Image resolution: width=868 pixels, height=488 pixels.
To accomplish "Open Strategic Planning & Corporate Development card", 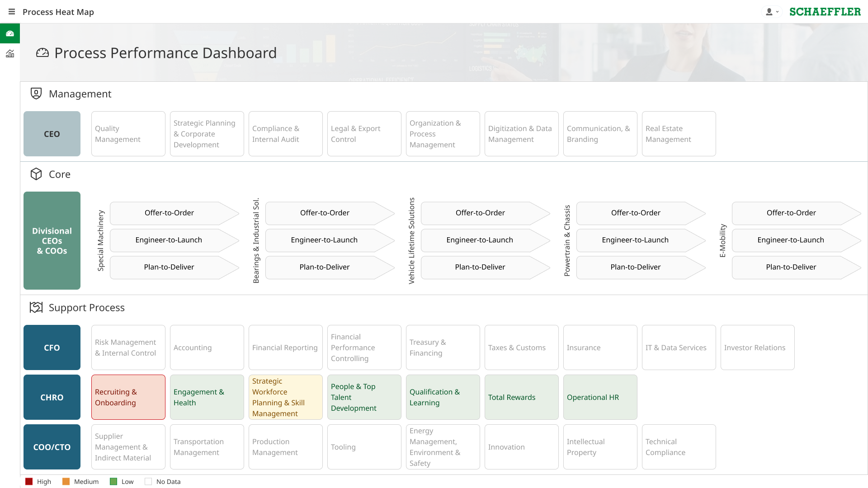I will (207, 134).
